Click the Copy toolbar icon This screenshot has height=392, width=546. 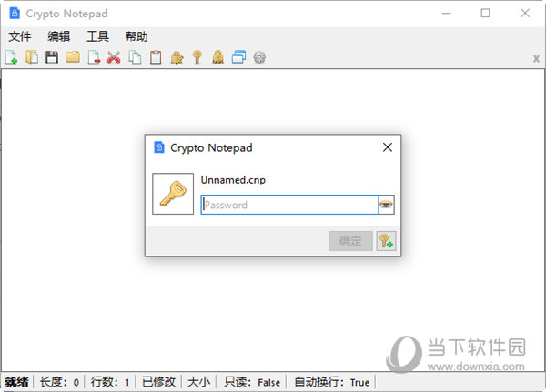tap(135, 57)
